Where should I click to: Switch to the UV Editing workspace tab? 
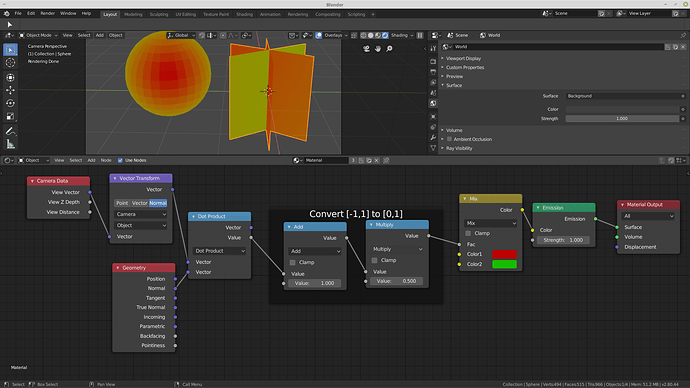(x=186, y=15)
